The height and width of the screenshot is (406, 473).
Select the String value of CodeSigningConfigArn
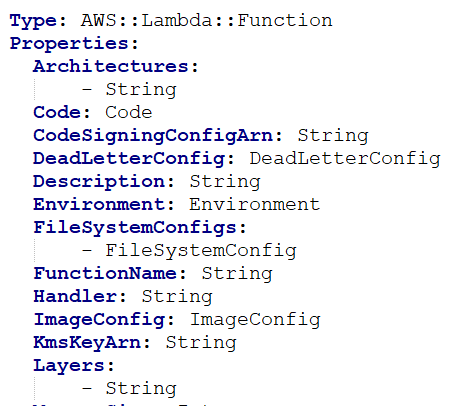click(333, 136)
